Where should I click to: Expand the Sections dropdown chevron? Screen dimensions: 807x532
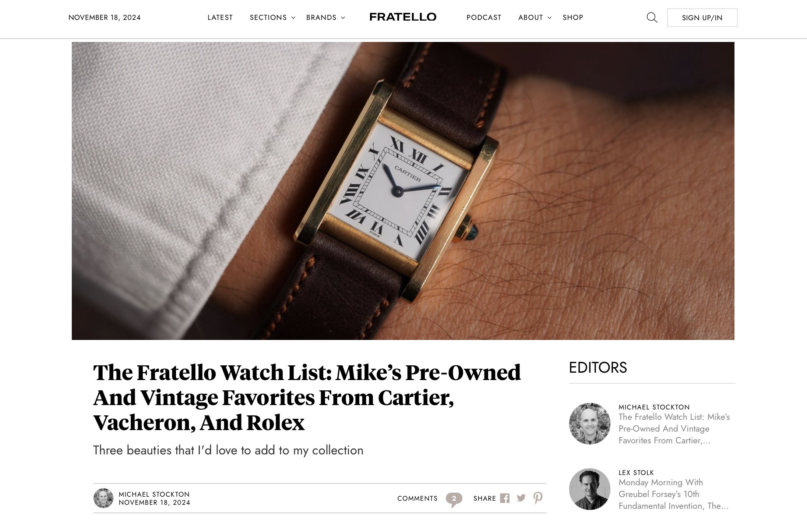[x=293, y=18]
